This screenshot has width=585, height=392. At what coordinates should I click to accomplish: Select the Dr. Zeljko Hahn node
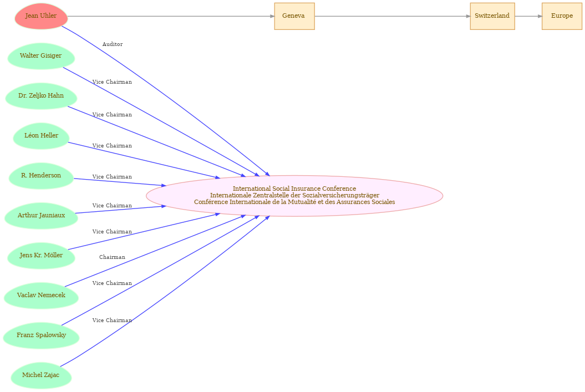coord(41,96)
